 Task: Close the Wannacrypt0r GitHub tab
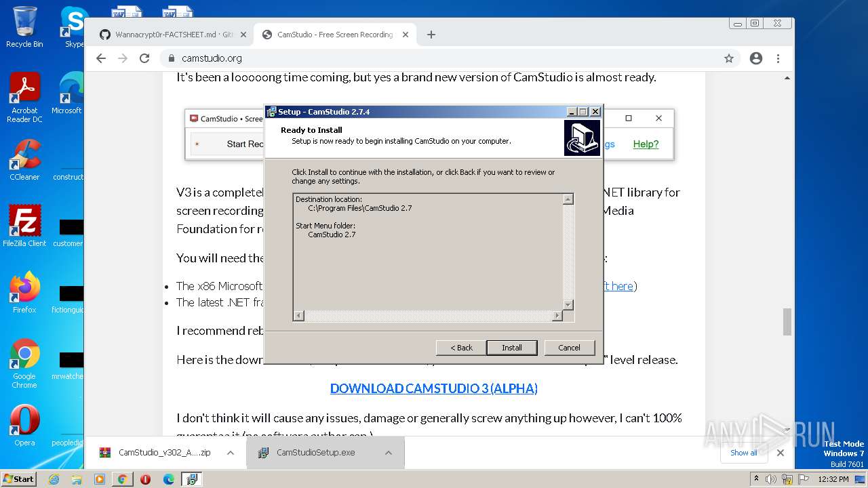tap(243, 35)
